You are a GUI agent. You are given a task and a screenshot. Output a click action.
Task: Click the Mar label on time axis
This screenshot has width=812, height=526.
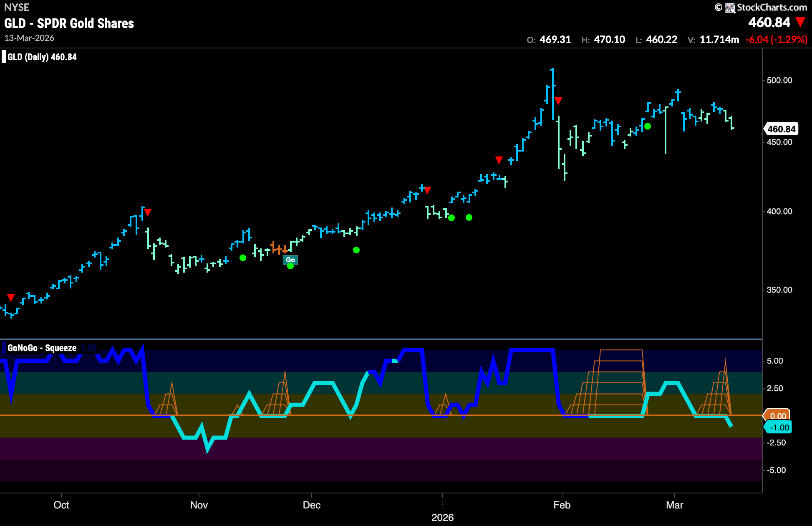tap(675, 505)
